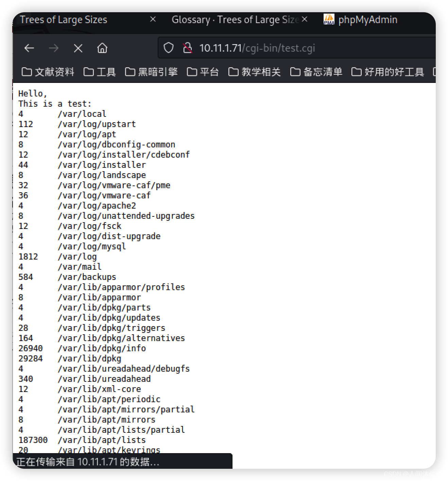Click the size value 1812

28,256
